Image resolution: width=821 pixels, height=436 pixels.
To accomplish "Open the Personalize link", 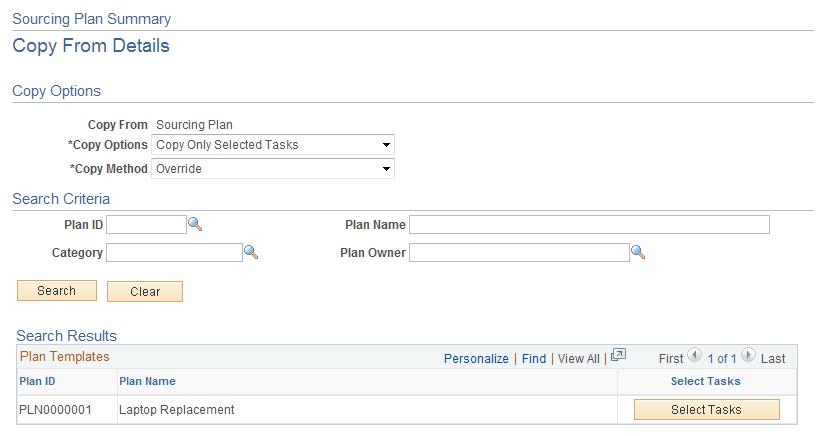I will click(x=476, y=358).
